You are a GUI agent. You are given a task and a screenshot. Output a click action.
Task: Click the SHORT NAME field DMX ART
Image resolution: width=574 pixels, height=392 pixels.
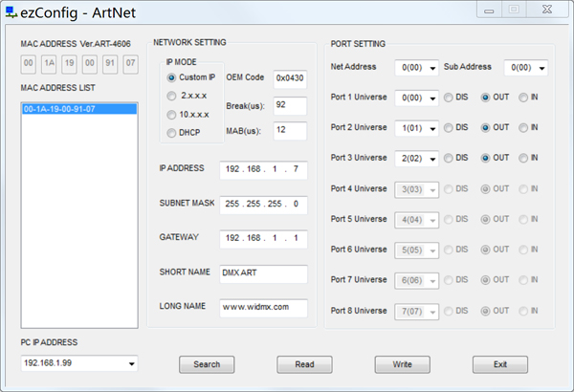pos(264,273)
